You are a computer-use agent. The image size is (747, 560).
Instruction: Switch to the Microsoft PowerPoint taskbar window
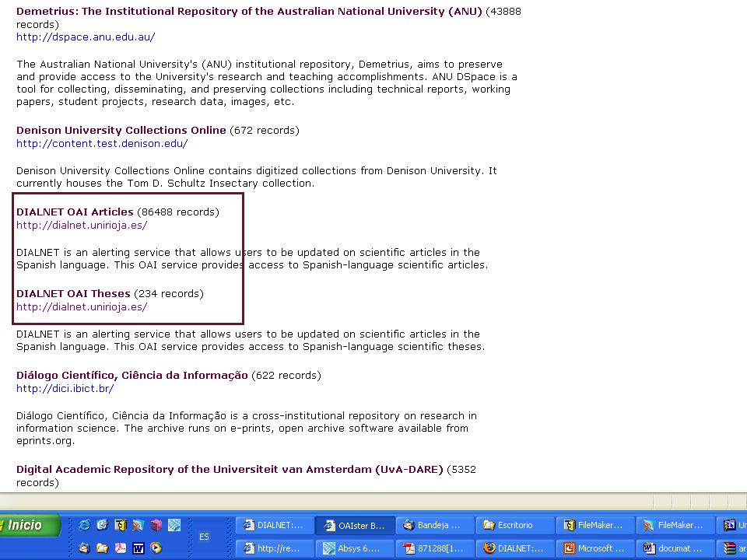point(595,548)
